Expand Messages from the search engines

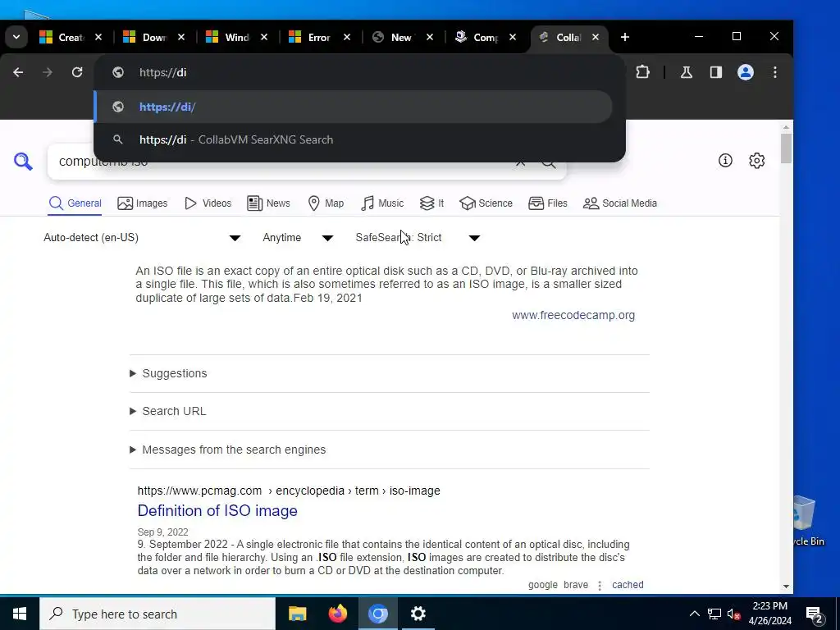coord(228,450)
